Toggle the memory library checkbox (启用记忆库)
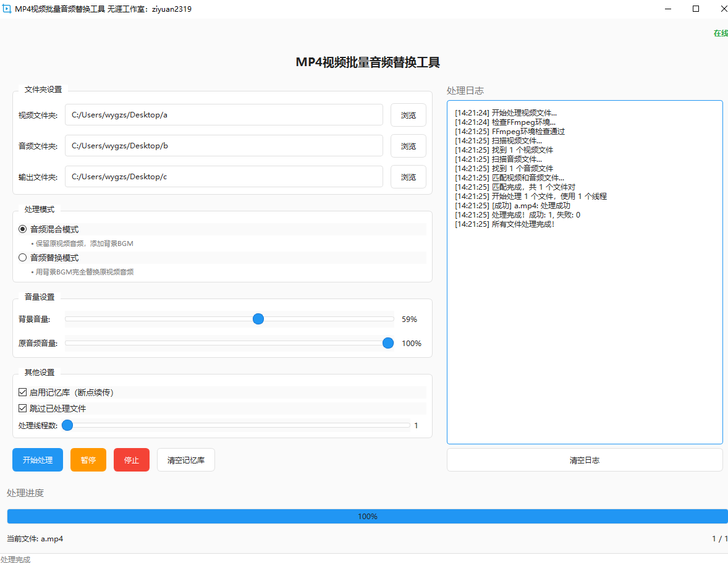Screen dimensions: 728x563 [x=23, y=392]
